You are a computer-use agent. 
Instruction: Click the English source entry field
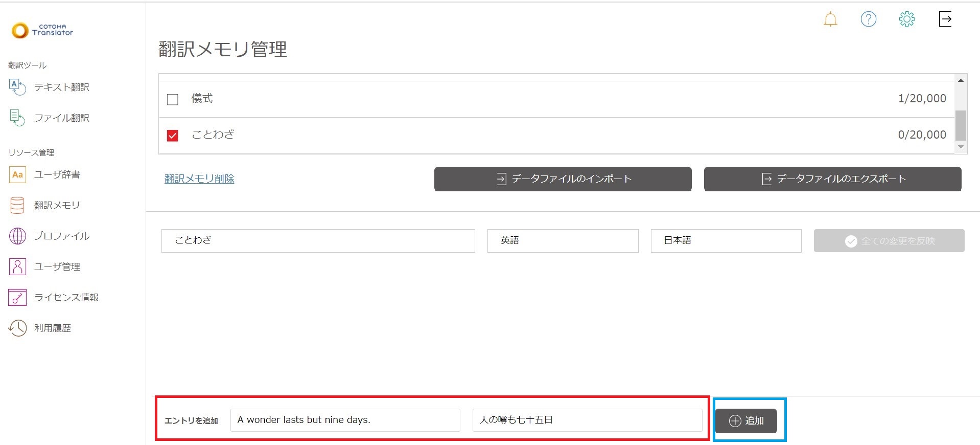pos(345,420)
